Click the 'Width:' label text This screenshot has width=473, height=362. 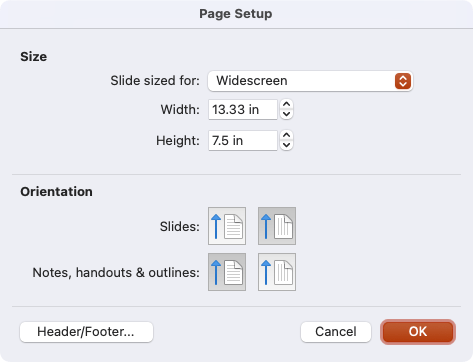(x=180, y=110)
